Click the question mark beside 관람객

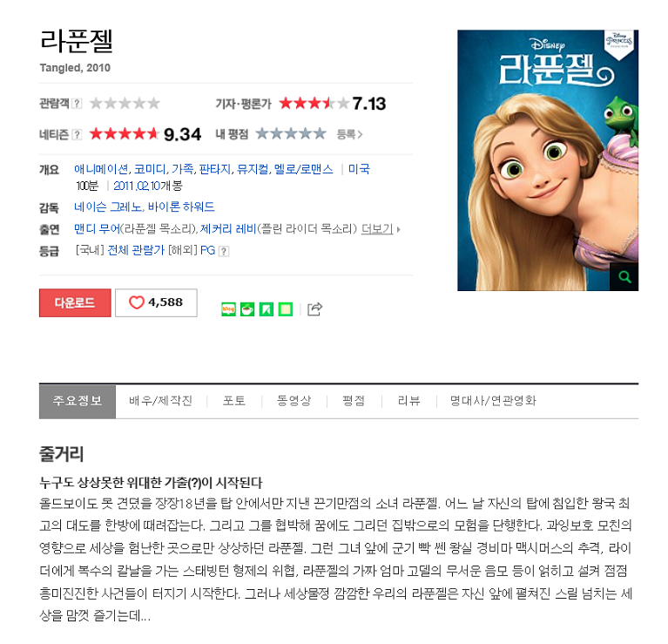77,103
